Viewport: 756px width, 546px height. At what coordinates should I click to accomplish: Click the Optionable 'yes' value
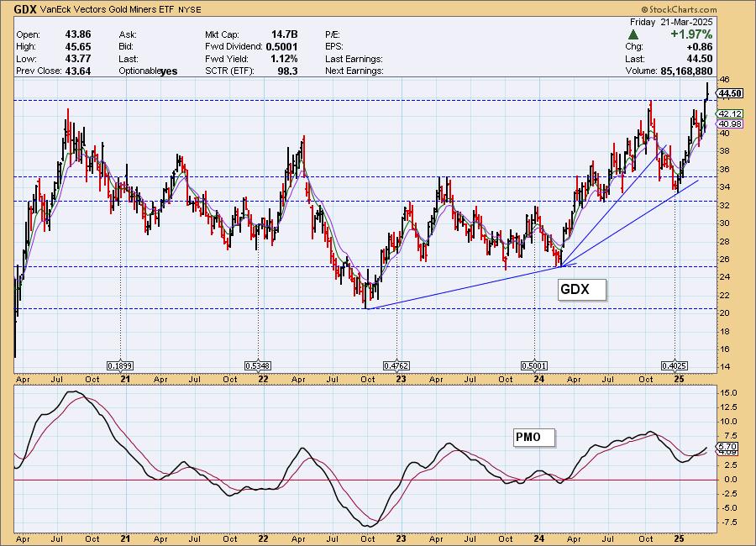pos(169,71)
